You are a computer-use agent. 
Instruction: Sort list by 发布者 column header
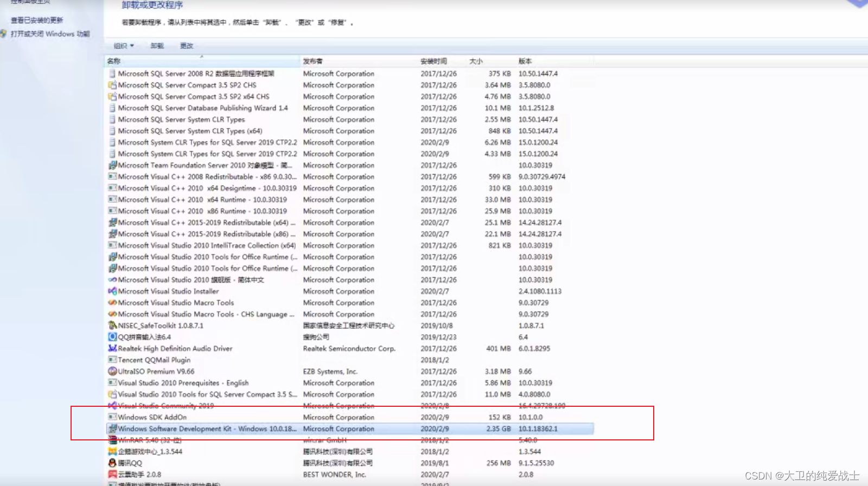click(x=359, y=61)
